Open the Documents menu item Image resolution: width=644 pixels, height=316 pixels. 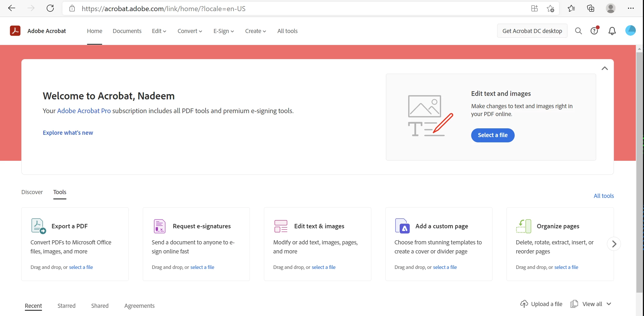[127, 31]
